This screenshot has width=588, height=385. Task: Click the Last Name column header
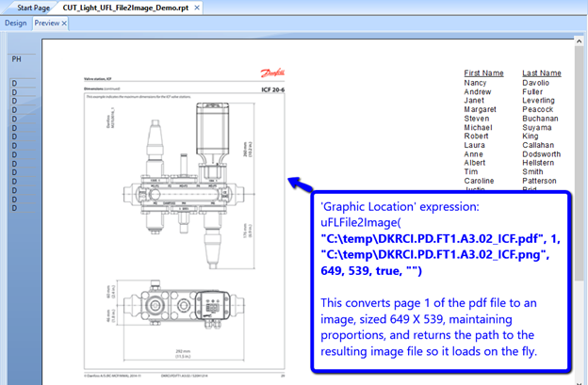(542, 73)
